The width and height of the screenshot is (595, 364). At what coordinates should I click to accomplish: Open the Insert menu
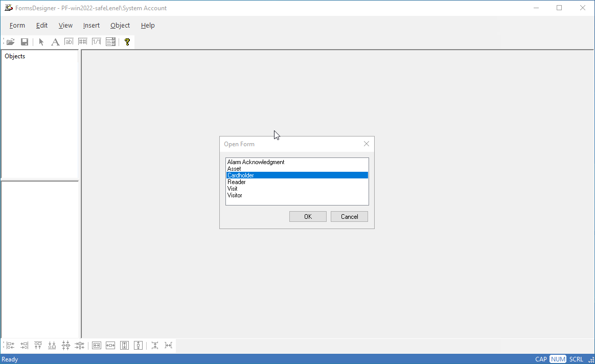[x=91, y=26]
